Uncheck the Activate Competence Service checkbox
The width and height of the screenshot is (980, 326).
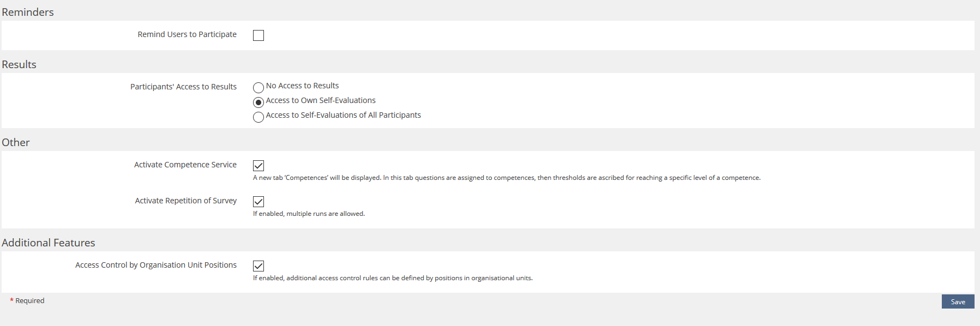click(258, 166)
